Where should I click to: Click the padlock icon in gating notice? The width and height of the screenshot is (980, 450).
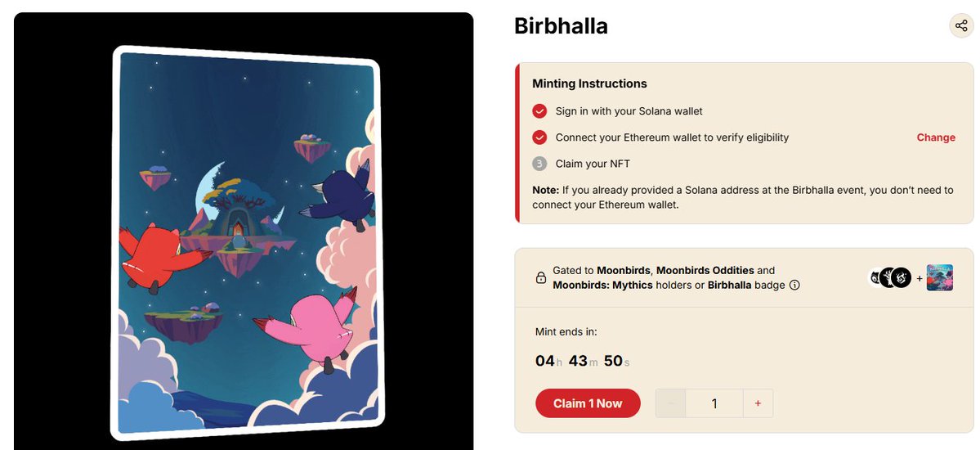[540, 278]
